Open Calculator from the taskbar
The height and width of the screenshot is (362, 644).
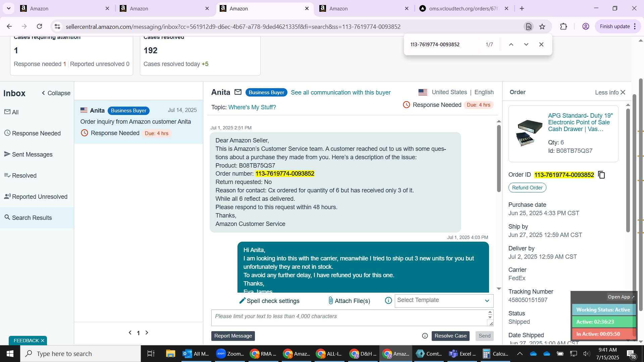point(495,354)
